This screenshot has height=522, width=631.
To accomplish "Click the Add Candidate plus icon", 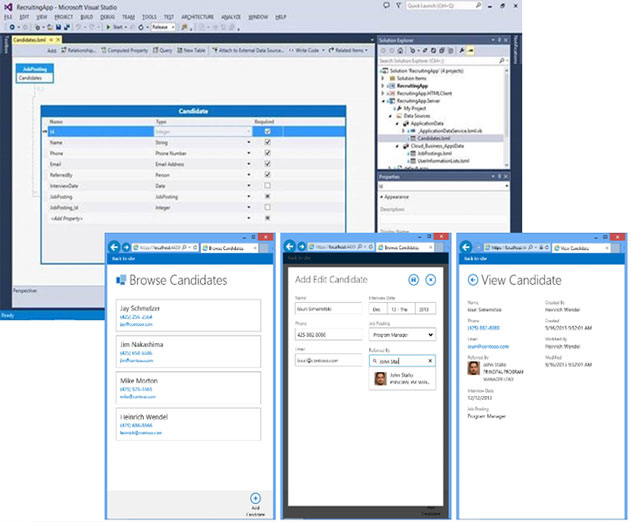I will pos(256,498).
